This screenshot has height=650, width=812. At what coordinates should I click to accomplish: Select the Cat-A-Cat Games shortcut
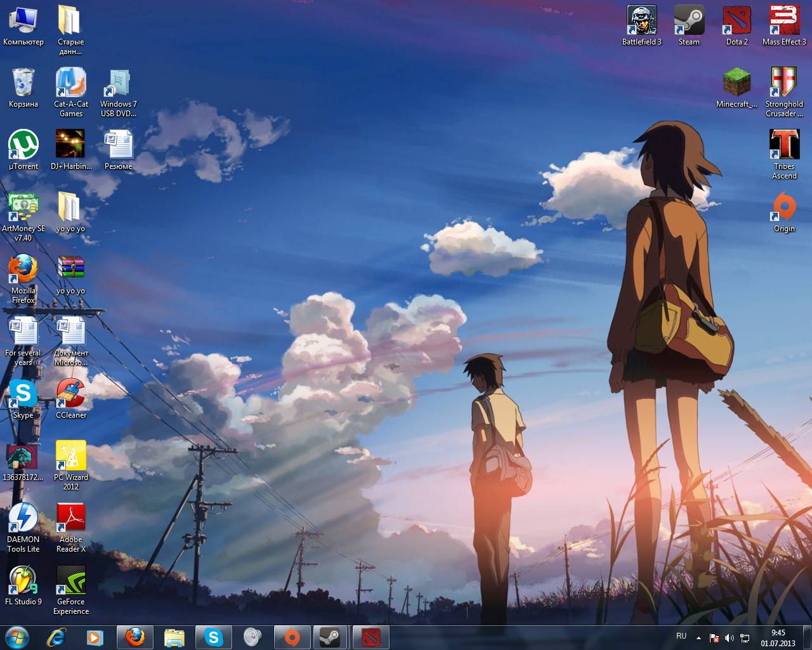(71, 93)
